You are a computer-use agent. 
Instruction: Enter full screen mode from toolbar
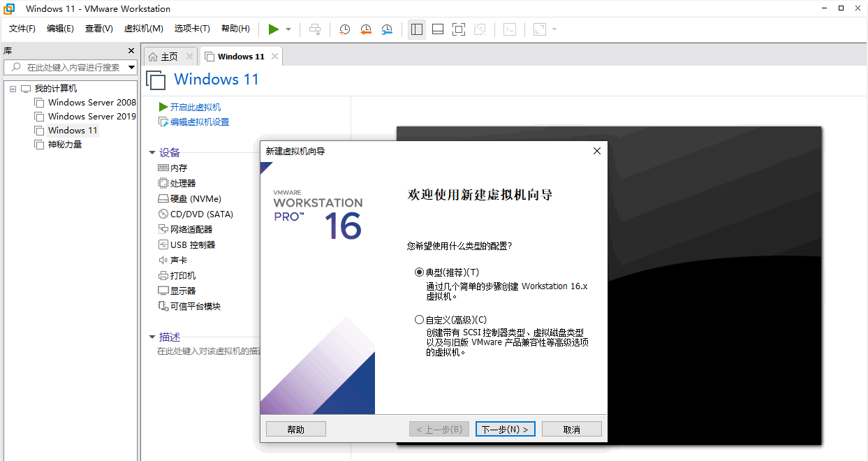tap(459, 29)
